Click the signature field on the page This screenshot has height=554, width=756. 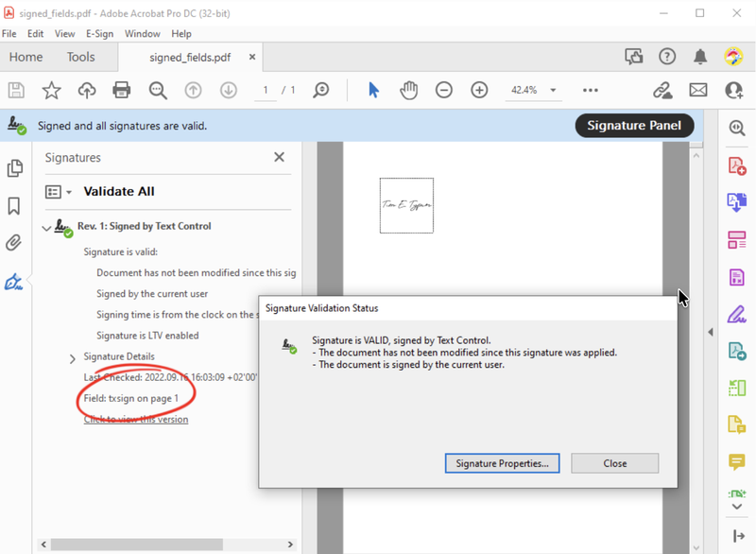[x=406, y=205]
